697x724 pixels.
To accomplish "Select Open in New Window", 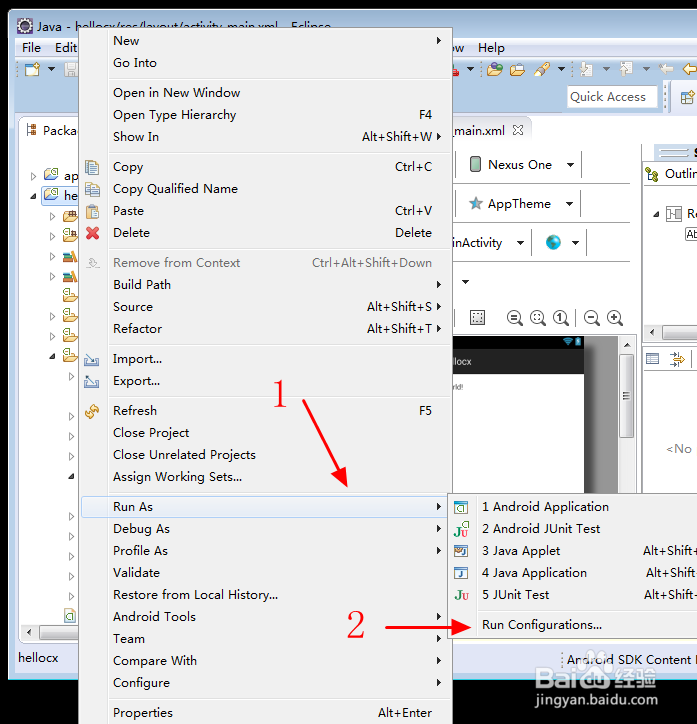I will (x=266, y=93).
